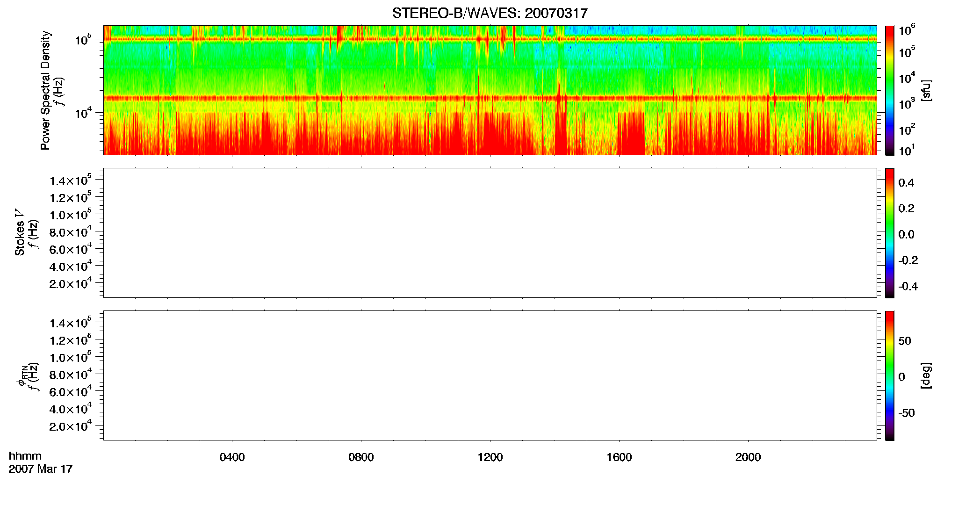Click the hhmm time format label

pyautogui.click(x=25, y=456)
